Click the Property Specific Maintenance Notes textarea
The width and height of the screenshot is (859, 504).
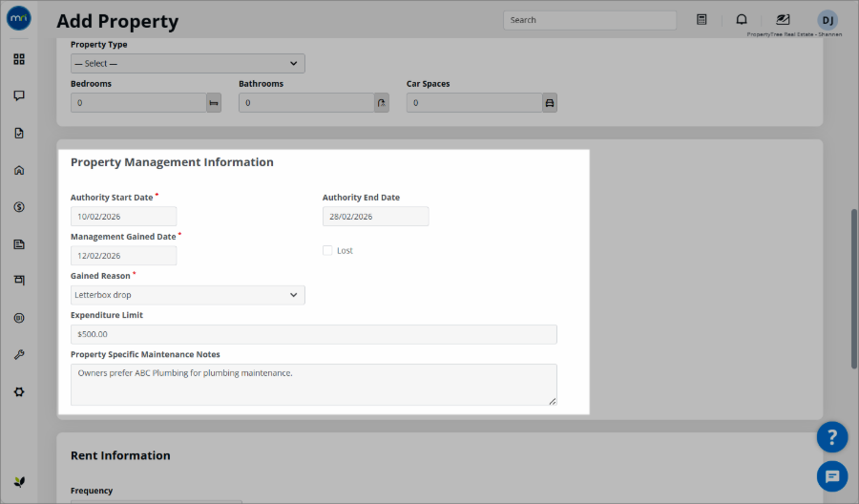tap(314, 385)
